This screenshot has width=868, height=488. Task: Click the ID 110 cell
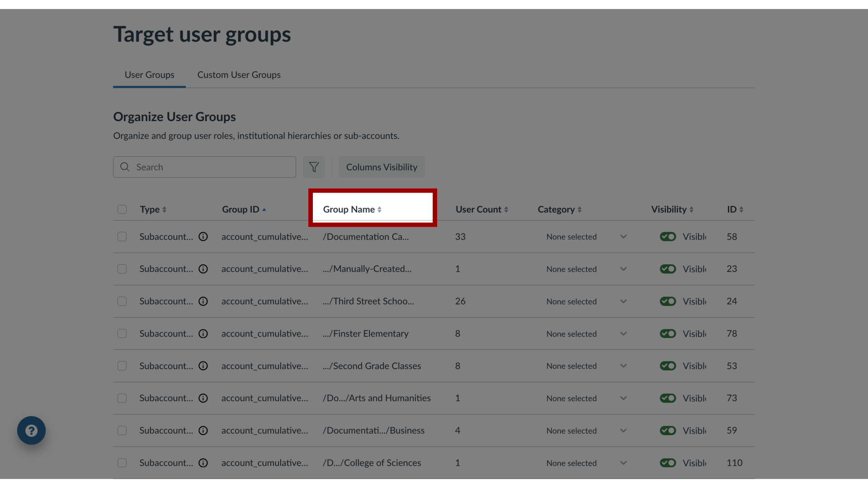pyautogui.click(x=735, y=463)
